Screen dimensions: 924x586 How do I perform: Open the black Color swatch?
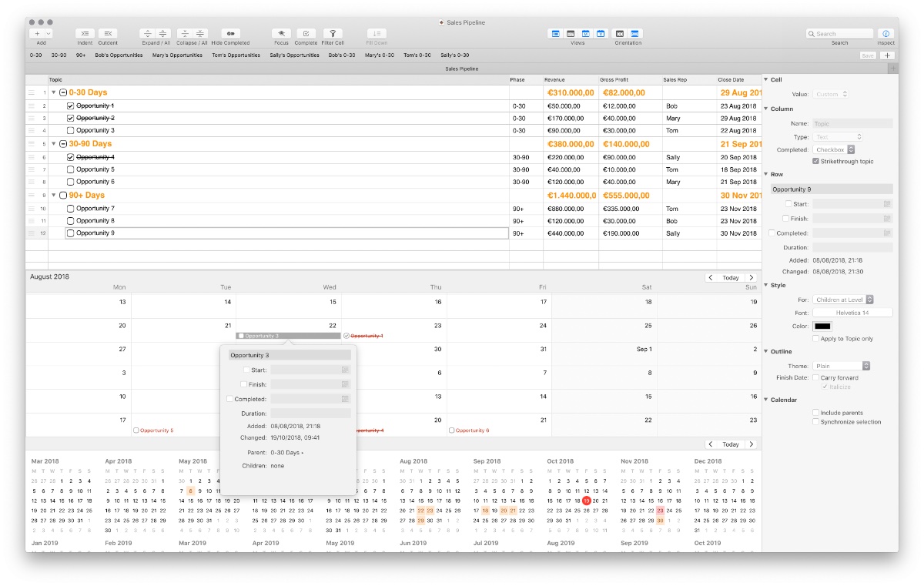pos(822,326)
